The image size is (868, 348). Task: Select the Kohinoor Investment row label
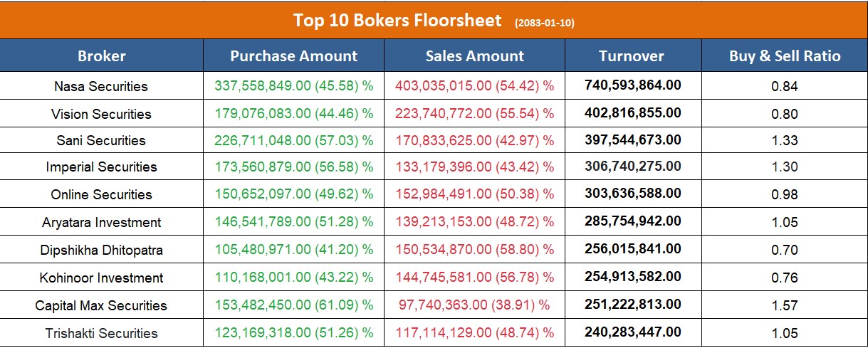point(101,278)
